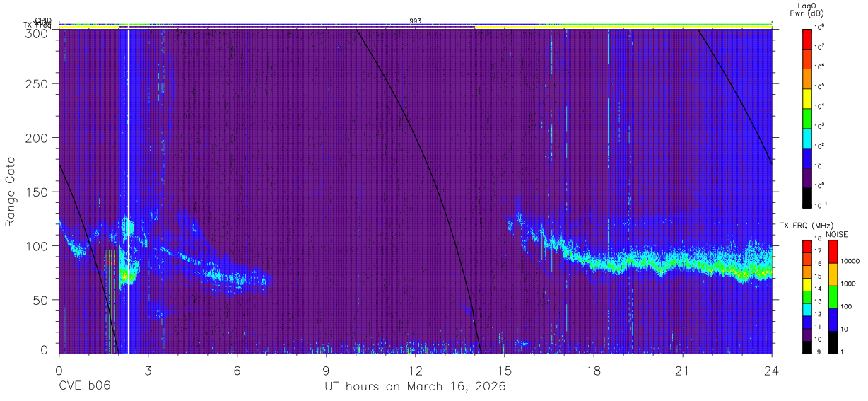Click the 'UT hours on March 16, 2026' axis title
The image size is (868, 401).
415,386
